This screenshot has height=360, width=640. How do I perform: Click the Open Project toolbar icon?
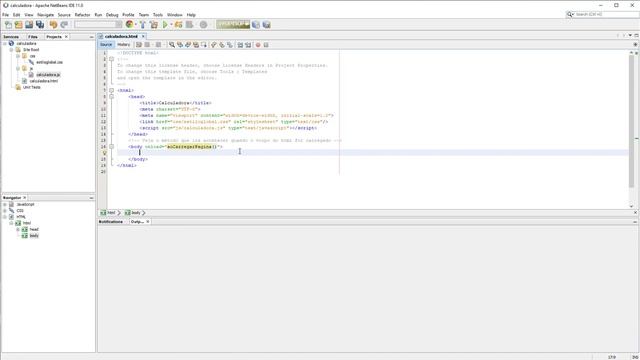pyautogui.click(x=29, y=25)
